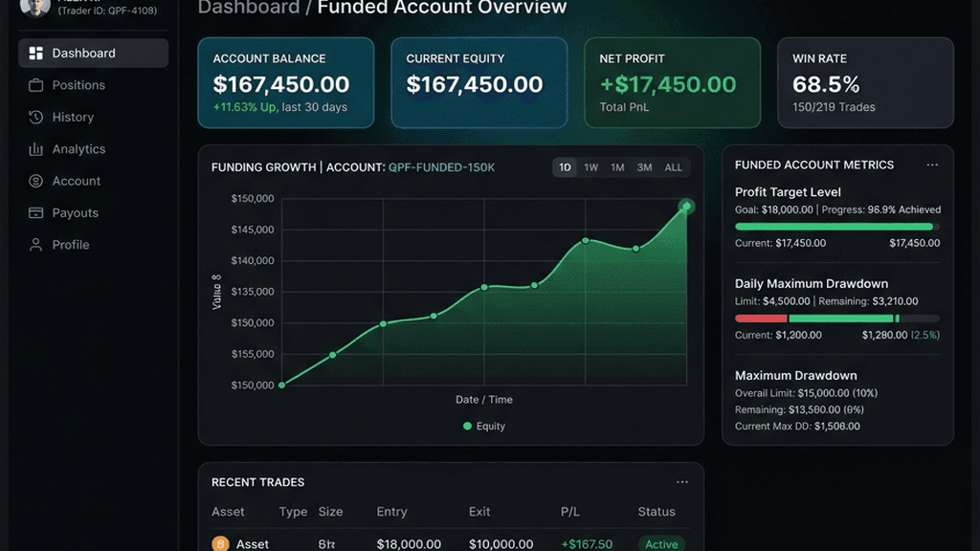Image resolution: width=980 pixels, height=551 pixels.
Task: Click the trader avatar photo
Action: (35, 8)
